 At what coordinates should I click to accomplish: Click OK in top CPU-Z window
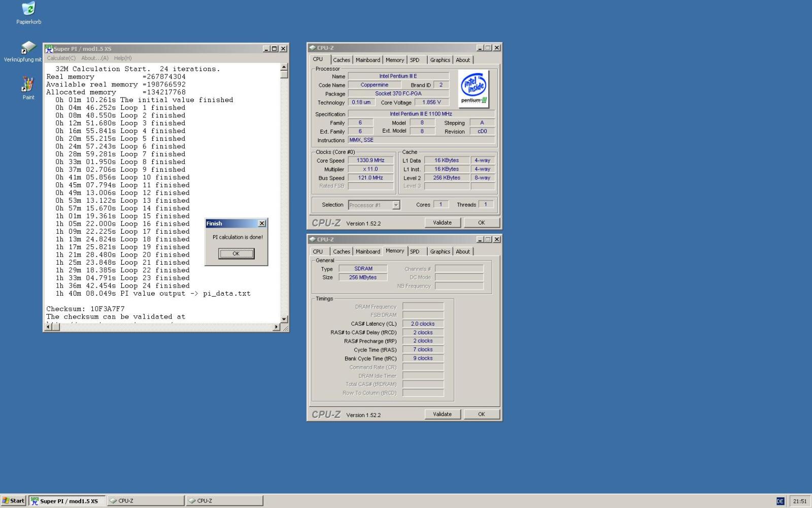(482, 223)
